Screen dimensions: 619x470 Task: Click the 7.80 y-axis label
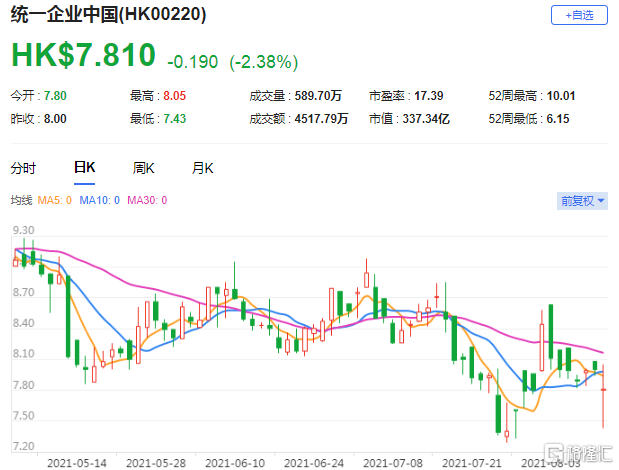[x=23, y=385]
